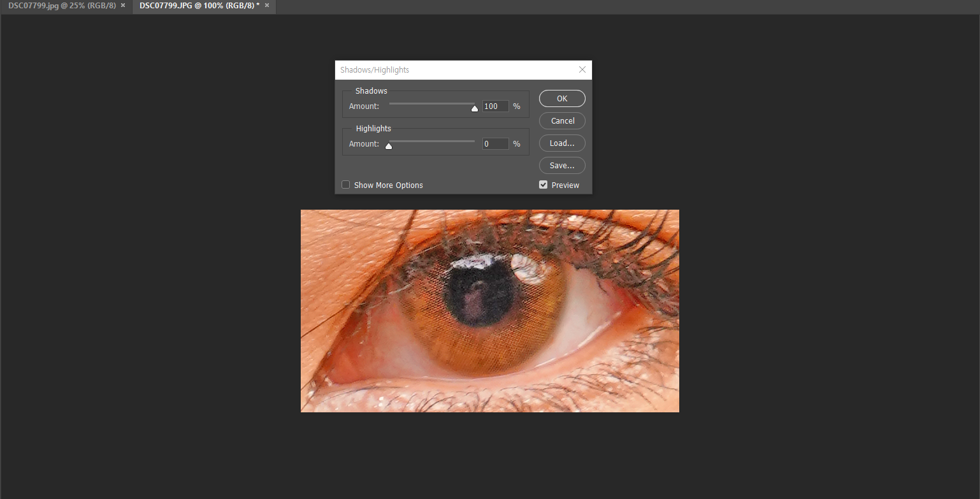Screen dimensions: 980x499
Task: Click the Highlights Amount slider handle
Action: 389,146
